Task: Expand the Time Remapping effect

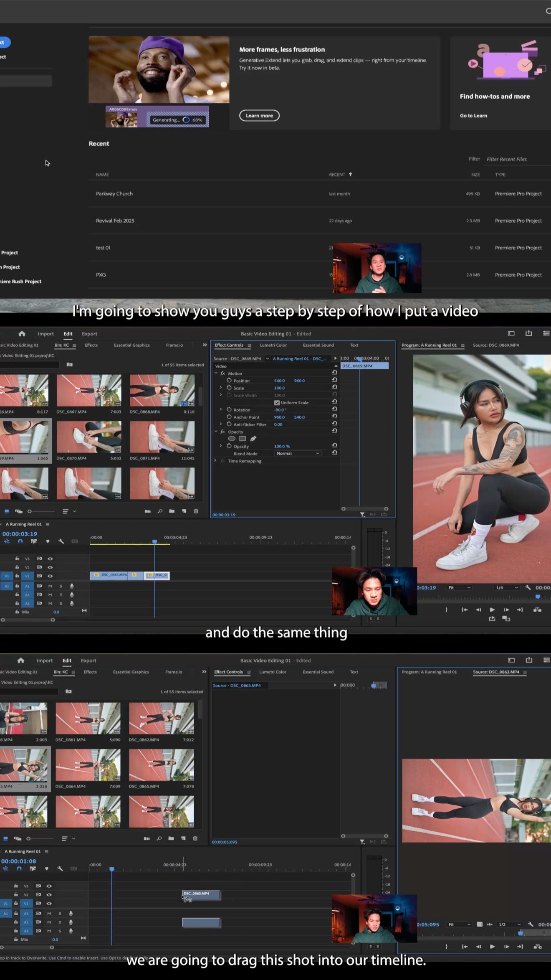Action: pos(215,461)
